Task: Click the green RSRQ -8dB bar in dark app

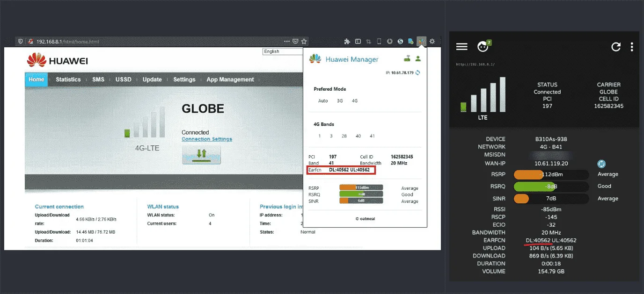Action: tap(551, 186)
